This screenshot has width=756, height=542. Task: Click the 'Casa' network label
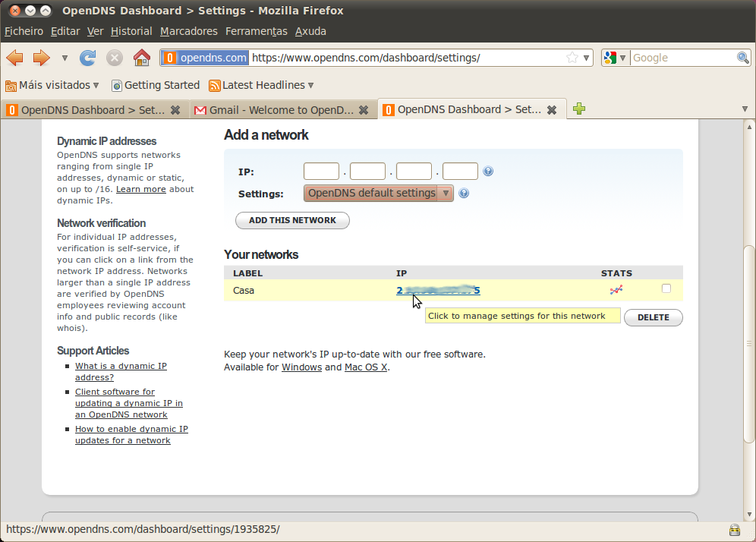tap(244, 290)
